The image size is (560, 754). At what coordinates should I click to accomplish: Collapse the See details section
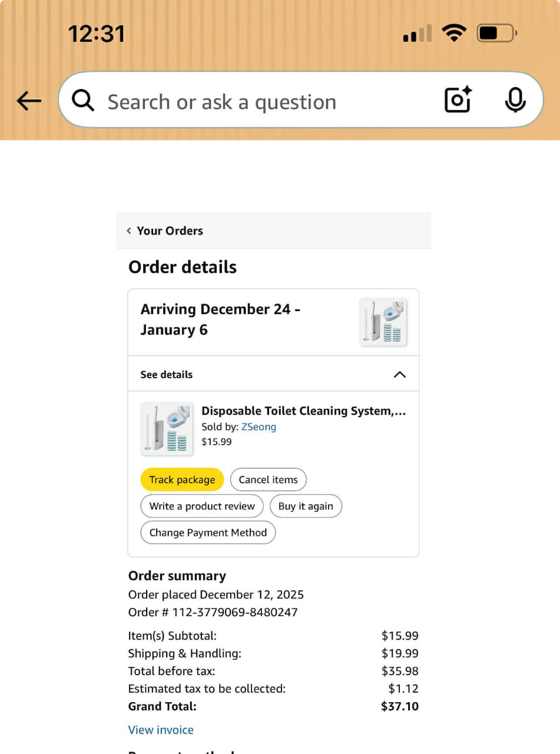(399, 375)
